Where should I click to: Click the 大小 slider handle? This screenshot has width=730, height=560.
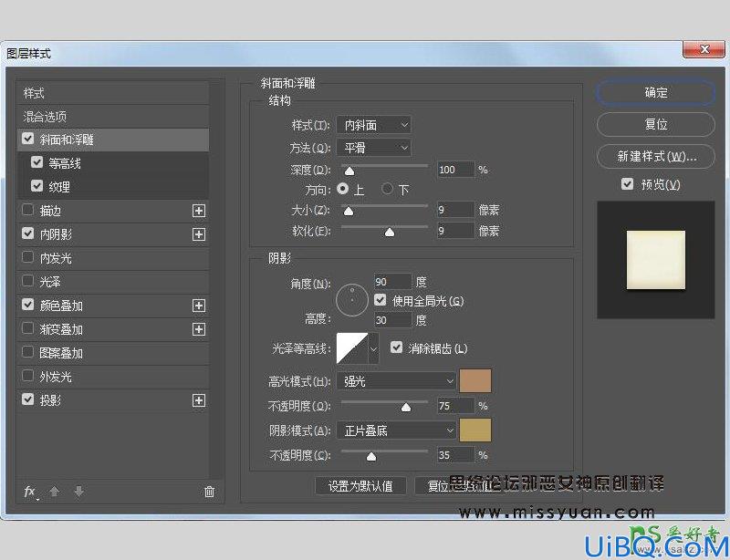[349, 212]
